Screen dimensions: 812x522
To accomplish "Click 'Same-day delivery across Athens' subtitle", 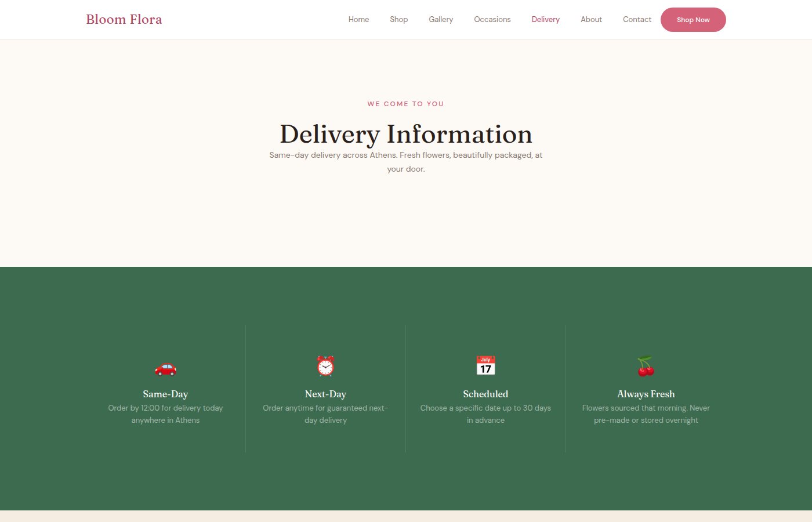I will [x=406, y=162].
